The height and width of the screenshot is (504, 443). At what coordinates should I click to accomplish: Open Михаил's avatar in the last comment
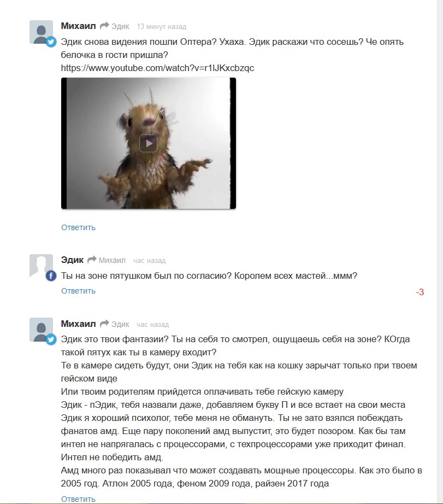(41, 330)
